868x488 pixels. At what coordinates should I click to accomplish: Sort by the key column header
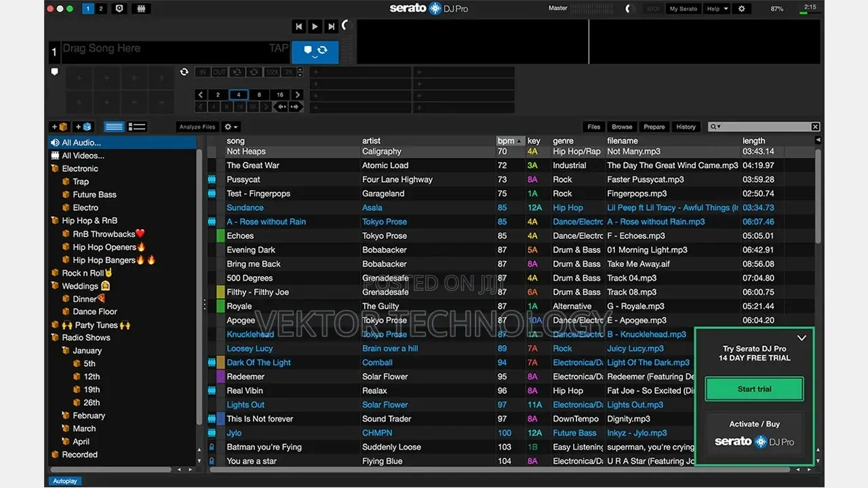[537, 141]
